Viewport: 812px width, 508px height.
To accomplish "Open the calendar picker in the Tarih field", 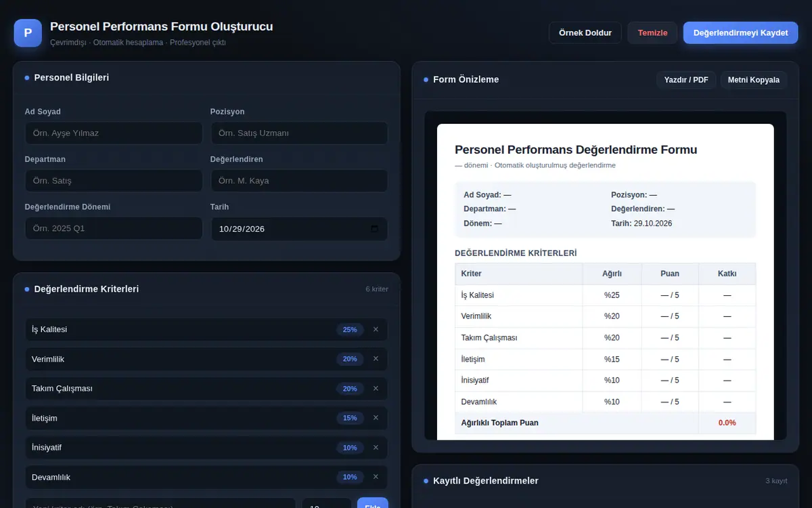I will (x=375, y=229).
